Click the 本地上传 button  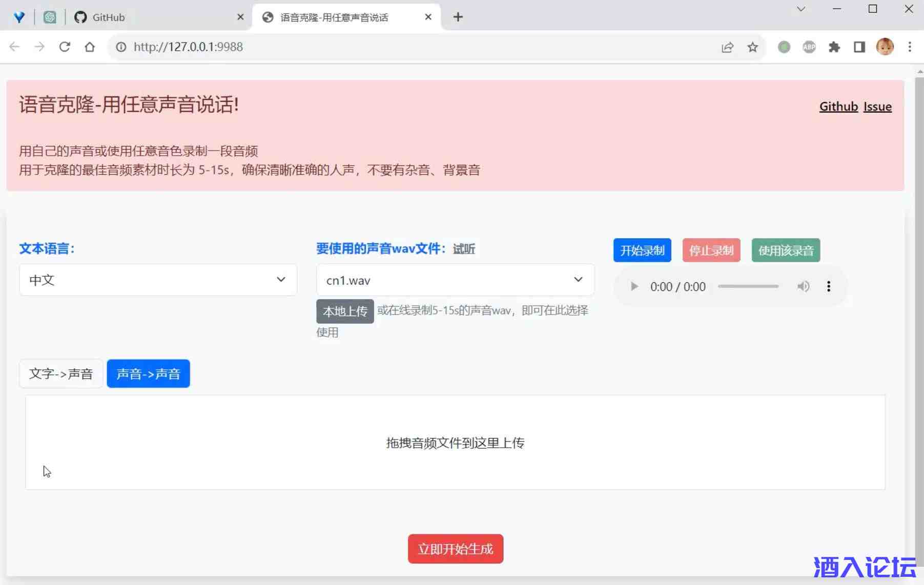pyautogui.click(x=345, y=311)
